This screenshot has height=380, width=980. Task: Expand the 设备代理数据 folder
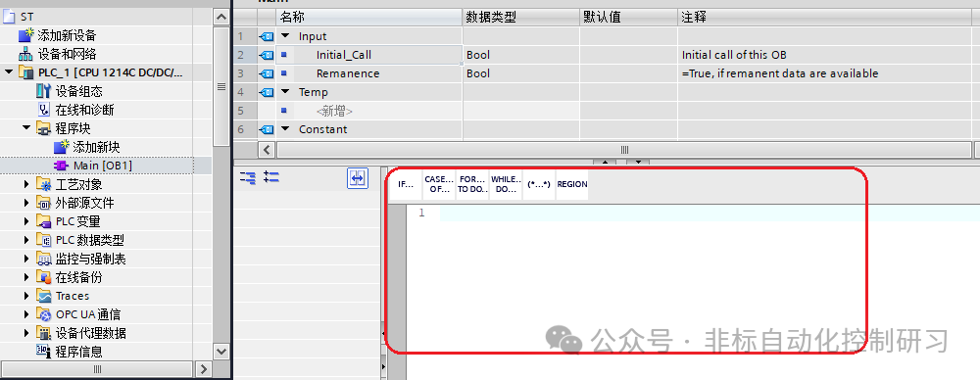pos(26,333)
